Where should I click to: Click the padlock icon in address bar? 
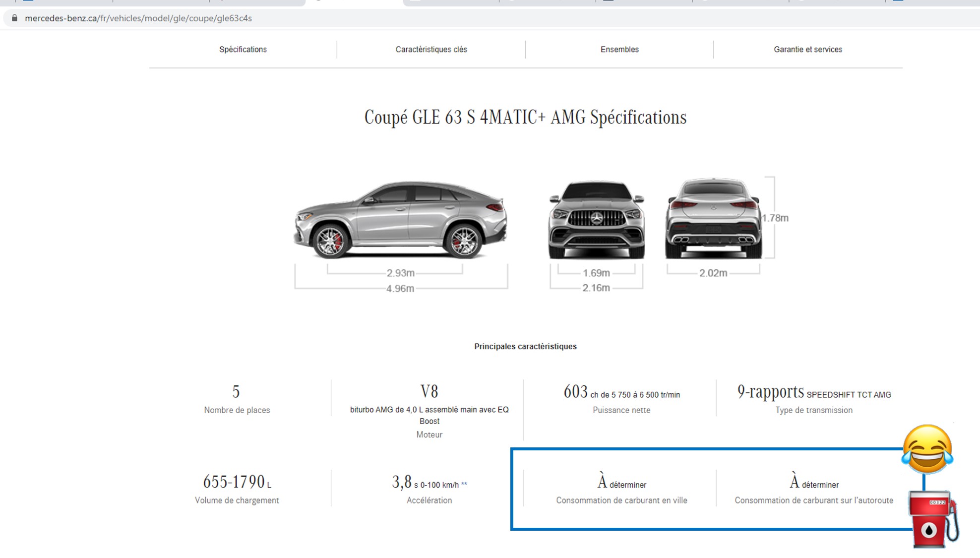point(14,18)
